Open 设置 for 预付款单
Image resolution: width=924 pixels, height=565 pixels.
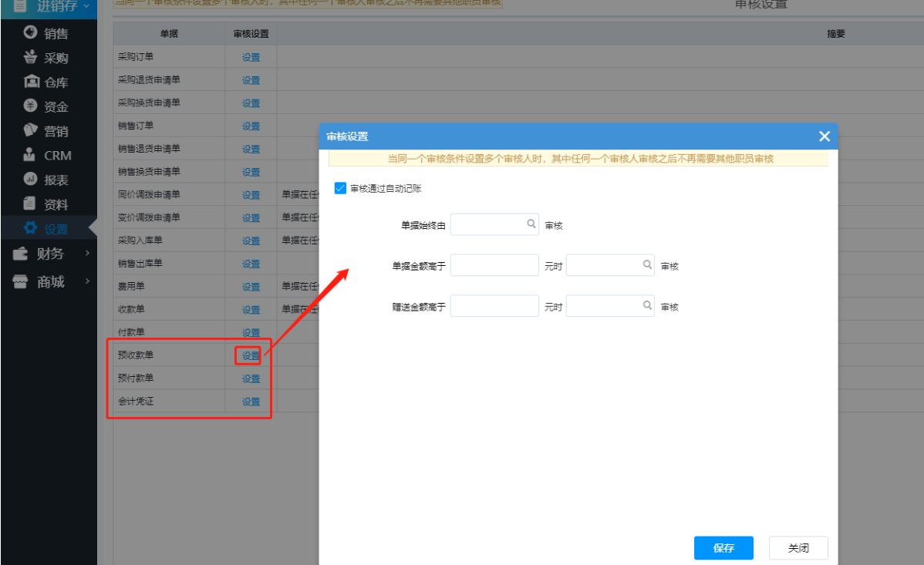251,378
